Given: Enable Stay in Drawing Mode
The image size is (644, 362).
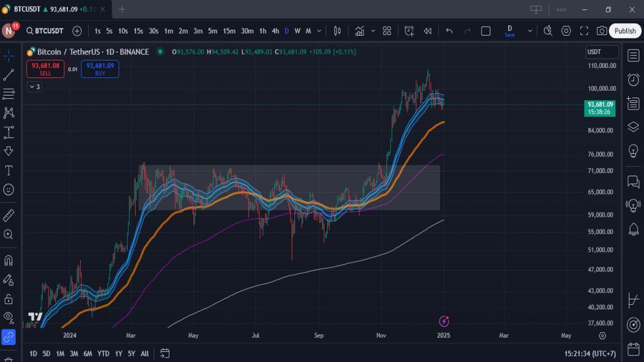Looking at the screenshot, I should (x=8, y=279).
